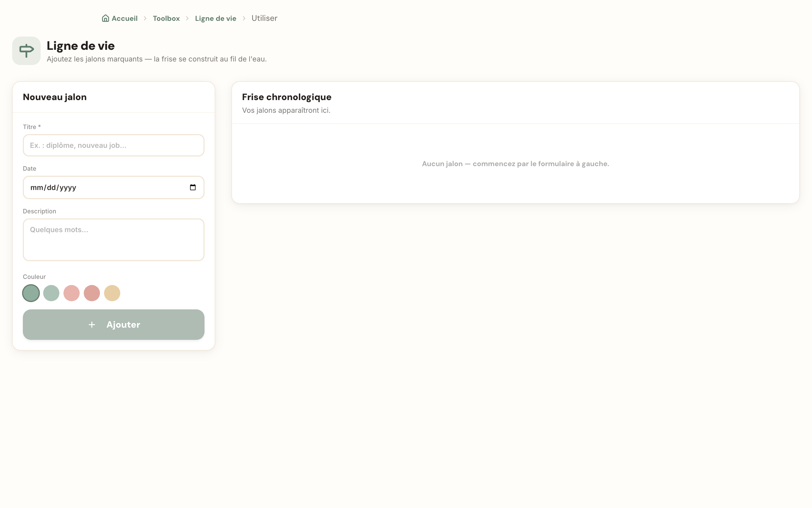Image resolution: width=812 pixels, height=508 pixels.
Task: Go to Accueil breadcrumb link
Action: point(120,18)
